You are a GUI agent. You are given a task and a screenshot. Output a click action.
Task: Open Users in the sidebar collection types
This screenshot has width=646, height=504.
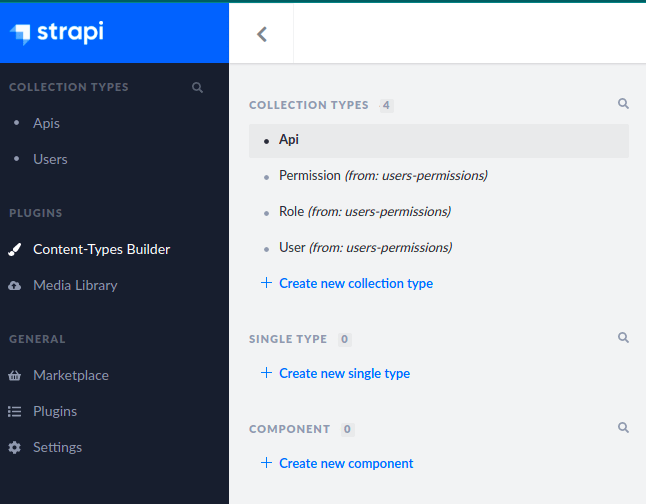50,159
